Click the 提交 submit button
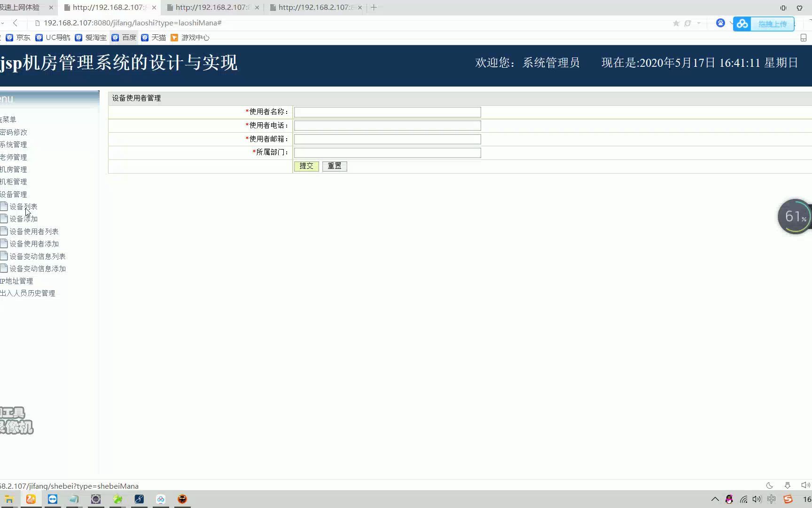Viewport: 812px width, 508px height. [x=306, y=166]
